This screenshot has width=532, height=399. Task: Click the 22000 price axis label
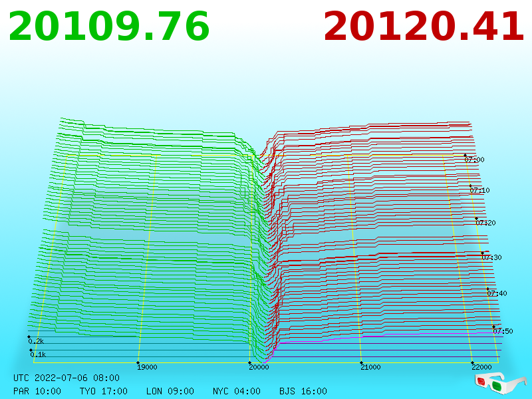point(481,367)
